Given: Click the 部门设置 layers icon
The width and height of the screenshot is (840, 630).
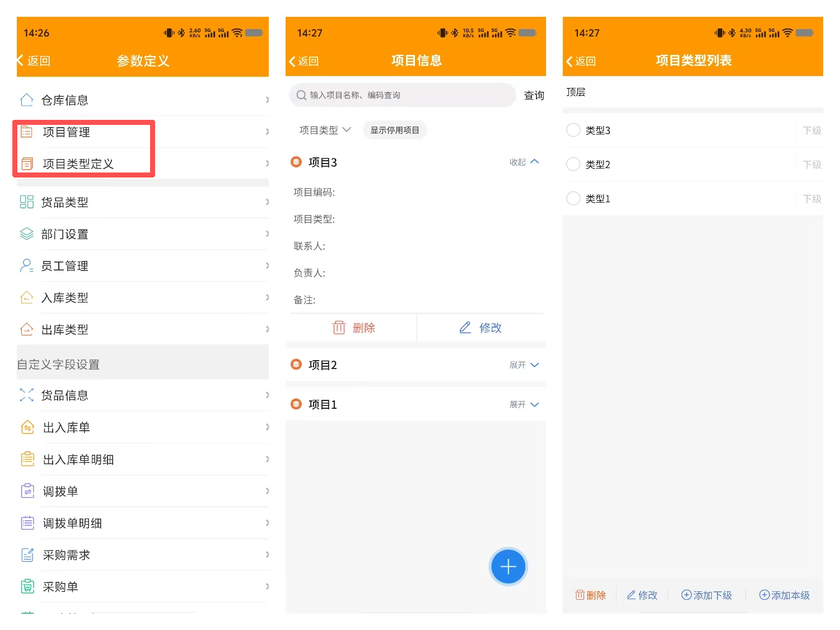Looking at the screenshot, I should (26, 234).
